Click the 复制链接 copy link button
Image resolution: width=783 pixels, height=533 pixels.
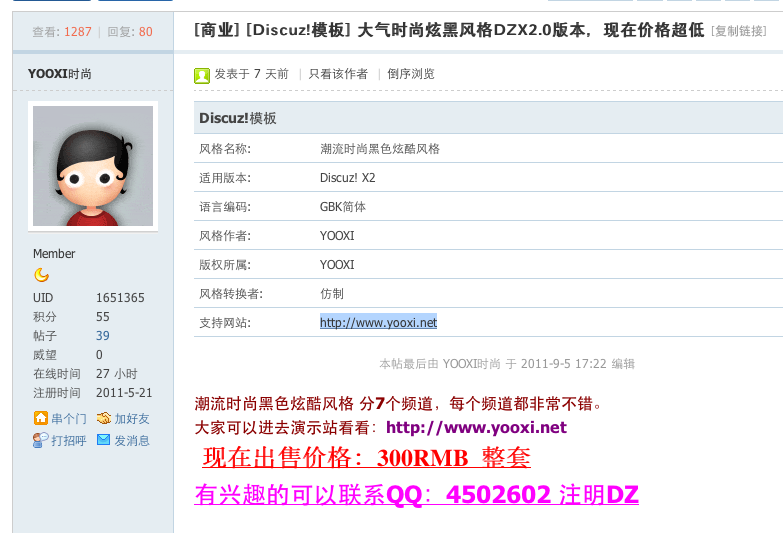tap(739, 31)
